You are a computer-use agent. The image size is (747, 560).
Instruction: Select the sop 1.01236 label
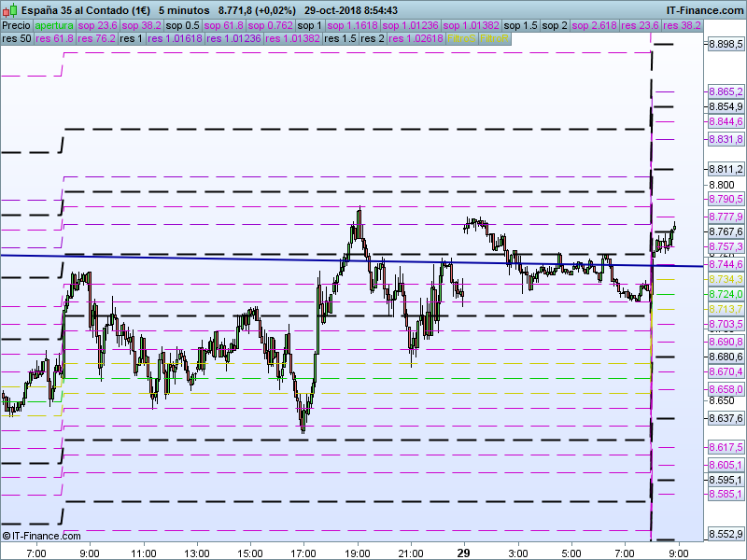[x=410, y=26]
